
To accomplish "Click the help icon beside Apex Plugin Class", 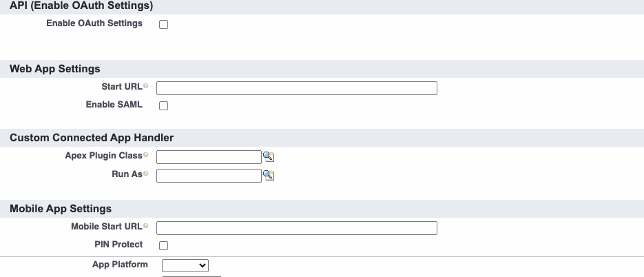I will click(145, 155).
